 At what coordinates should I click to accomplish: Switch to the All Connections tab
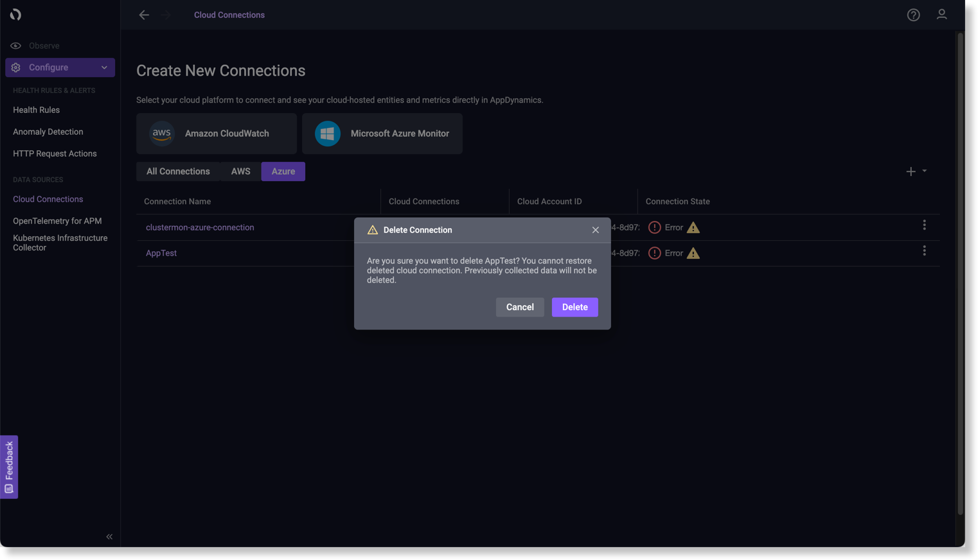pos(178,171)
